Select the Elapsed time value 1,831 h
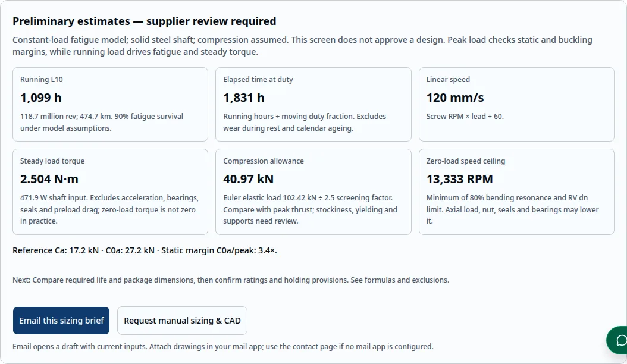 [244, 98]
